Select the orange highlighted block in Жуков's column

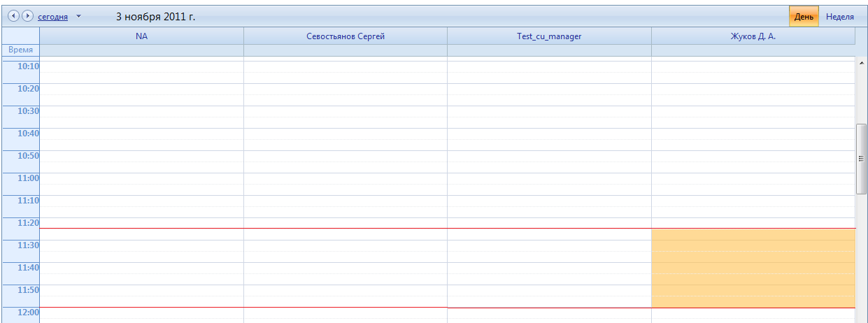click(x=753, y=268)
